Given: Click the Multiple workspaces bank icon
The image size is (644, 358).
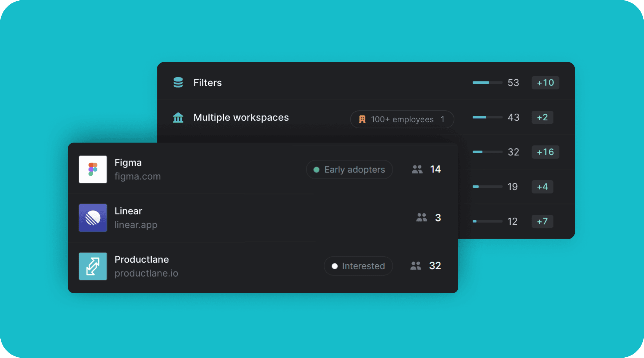Looking at the screenshot, I should click(x=178, y=117).
